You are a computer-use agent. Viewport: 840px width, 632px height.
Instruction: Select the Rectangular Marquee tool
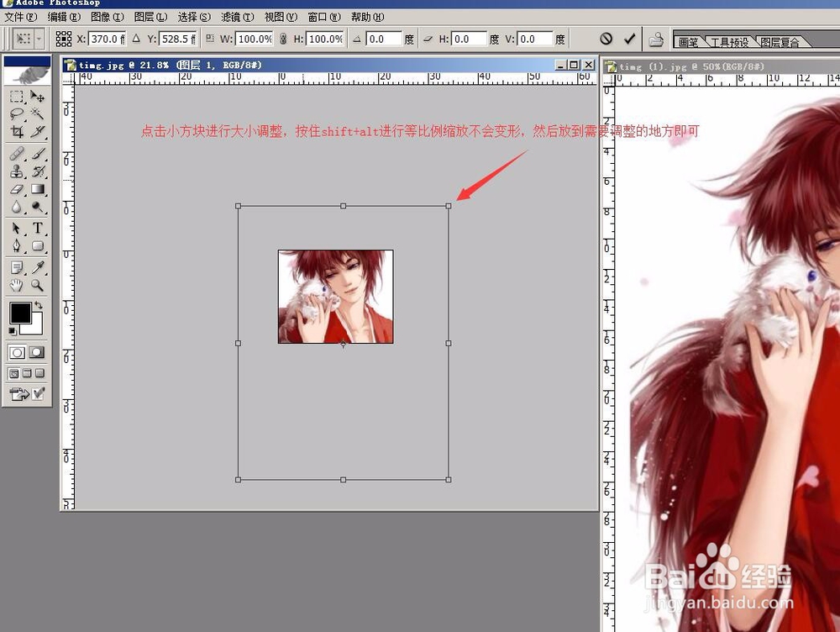(x=17, y=97)
